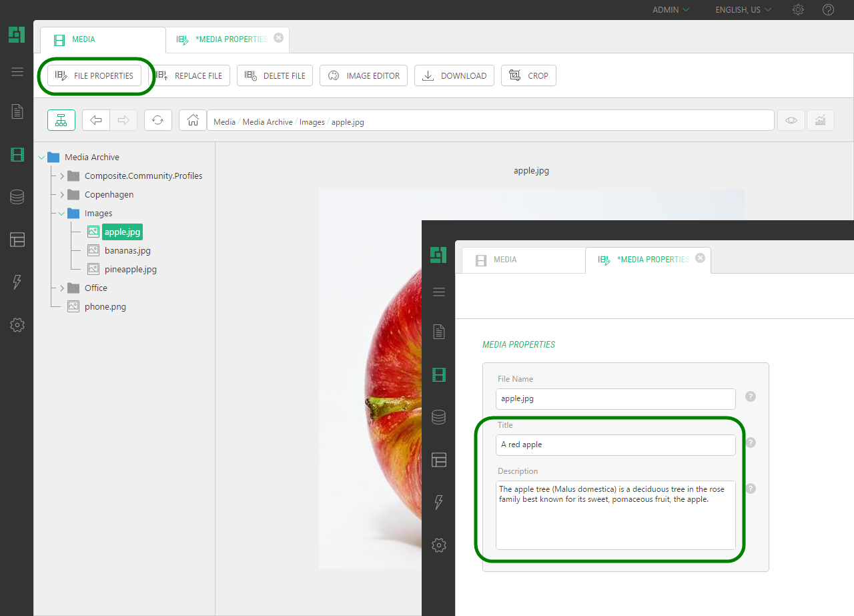
Task: Open settings gear icon in top bar
Action: pos(798,10)
